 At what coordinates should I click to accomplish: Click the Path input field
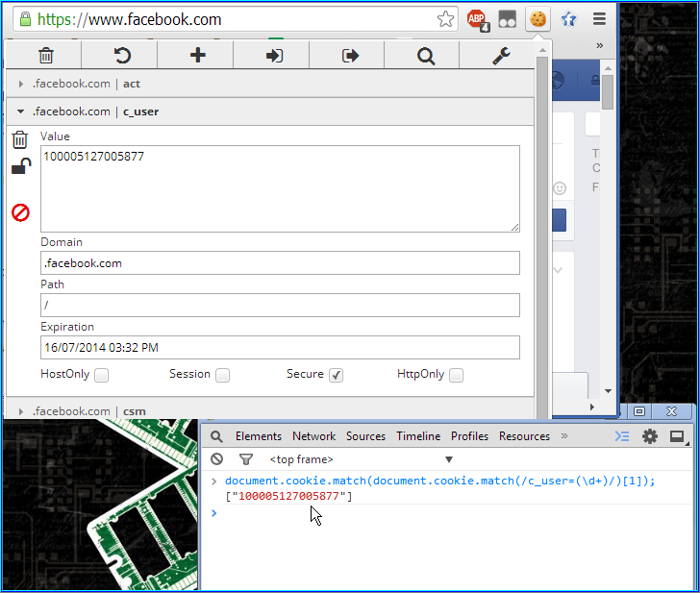[280, 306]
